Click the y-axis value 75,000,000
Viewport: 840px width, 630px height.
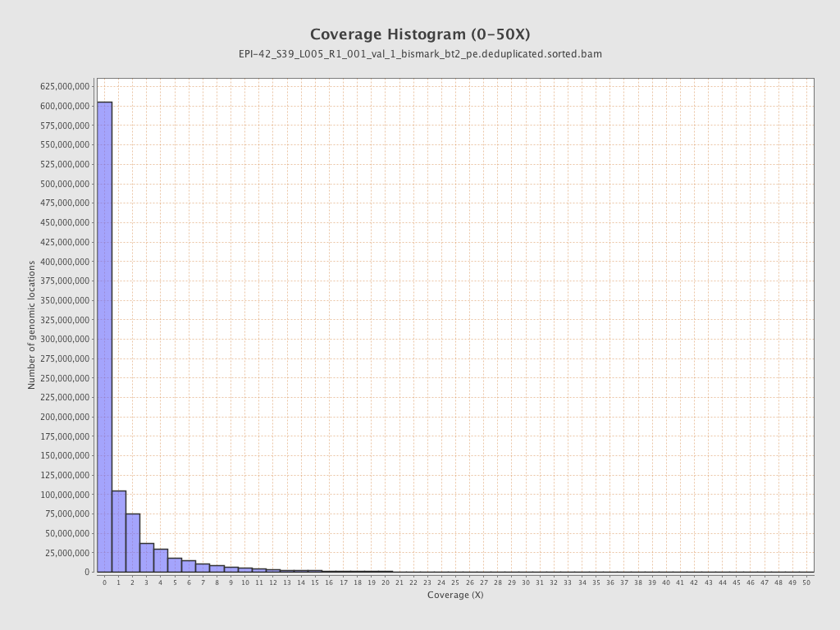(x=67, y=514)
